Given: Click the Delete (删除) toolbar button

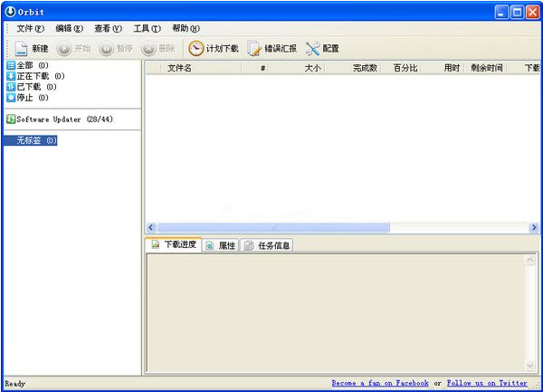Looking at the screenshot, I should (157, 49).
